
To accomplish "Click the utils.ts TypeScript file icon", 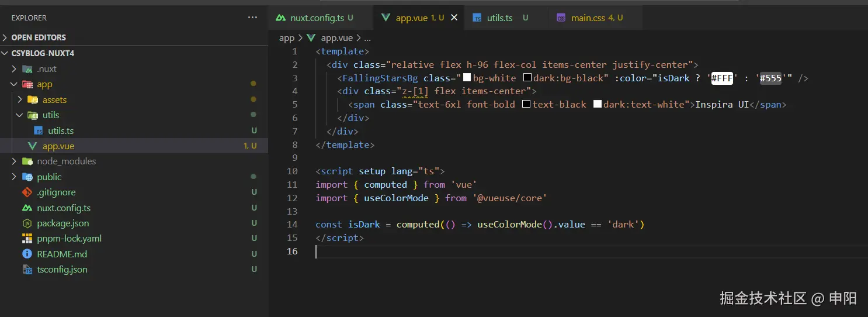I will 39,130.
